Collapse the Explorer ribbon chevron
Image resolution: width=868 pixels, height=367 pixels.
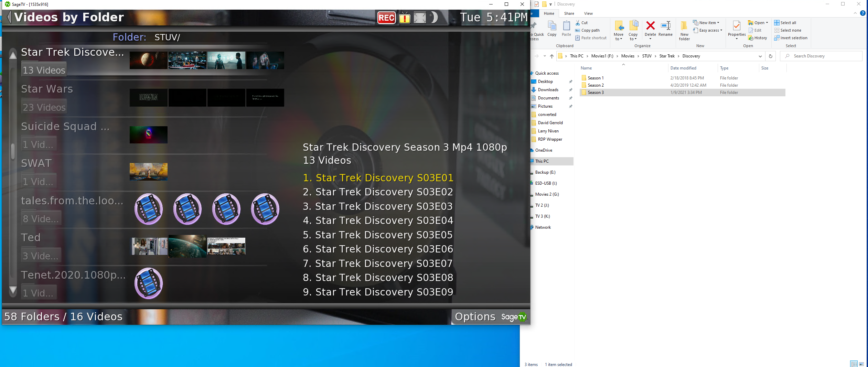click(x=855, y=13)
